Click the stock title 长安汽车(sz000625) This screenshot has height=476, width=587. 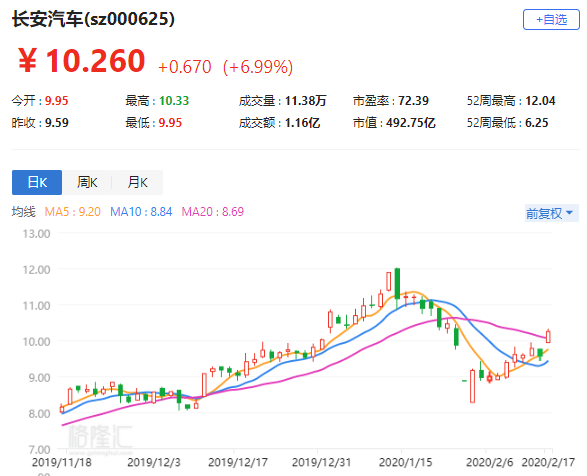point(93,19)
